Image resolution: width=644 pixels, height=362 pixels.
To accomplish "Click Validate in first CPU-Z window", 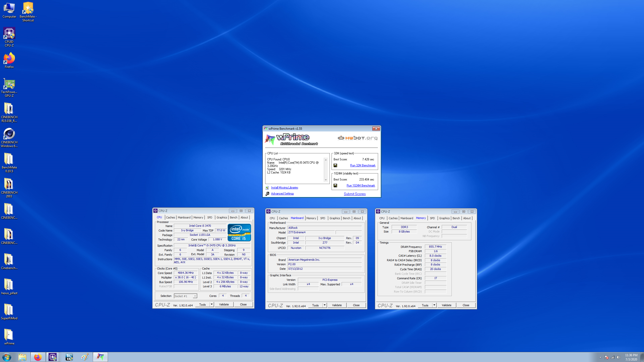I will (x=224, y=304).
